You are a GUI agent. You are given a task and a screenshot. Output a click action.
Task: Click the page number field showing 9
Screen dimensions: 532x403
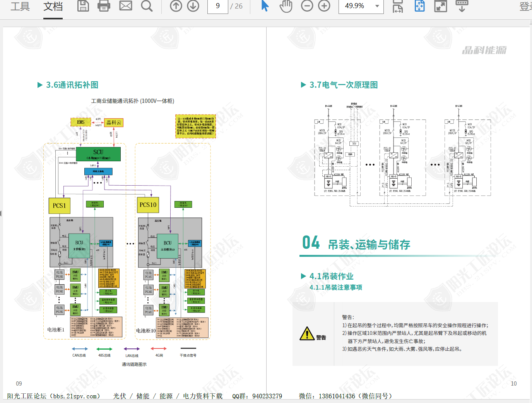217,6
